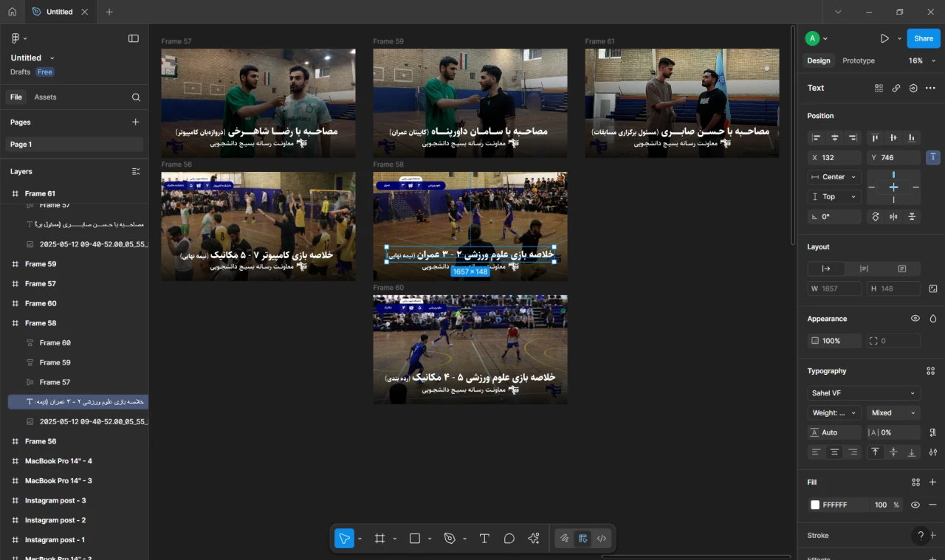Add a new page with the plus icon
Screen dimensions: 945x560
[x=136, y=122]
